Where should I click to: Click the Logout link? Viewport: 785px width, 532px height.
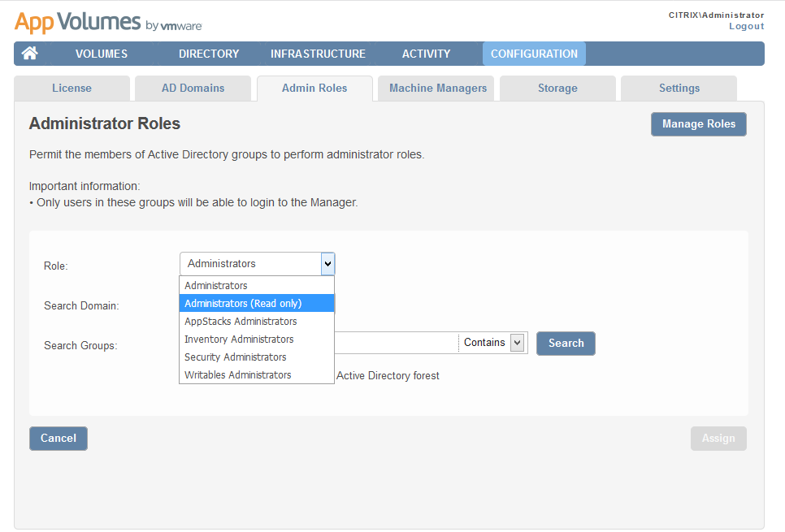(747, 26)
